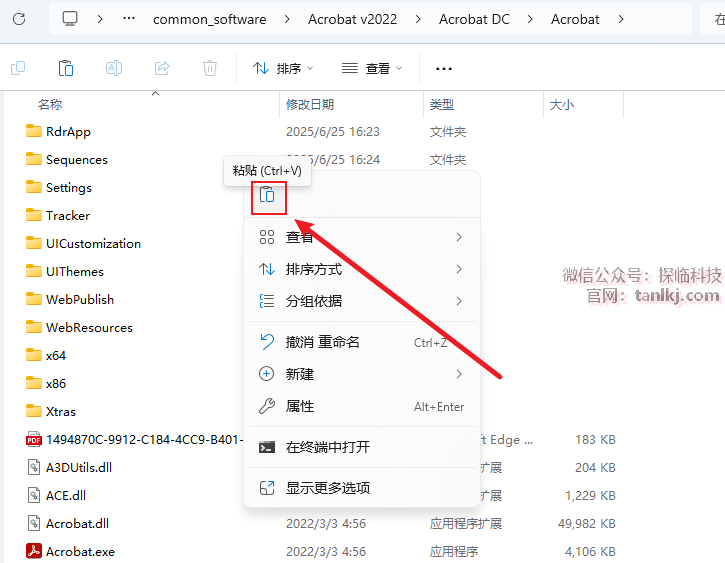Sort by 大小 column header

[562, 104]
